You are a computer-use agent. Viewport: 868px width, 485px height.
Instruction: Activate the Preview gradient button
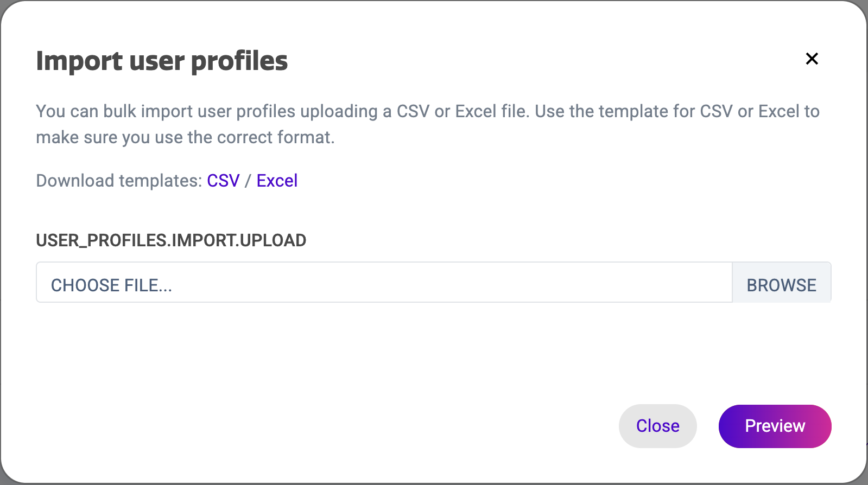pyautogui.click(x=775, y=426)
